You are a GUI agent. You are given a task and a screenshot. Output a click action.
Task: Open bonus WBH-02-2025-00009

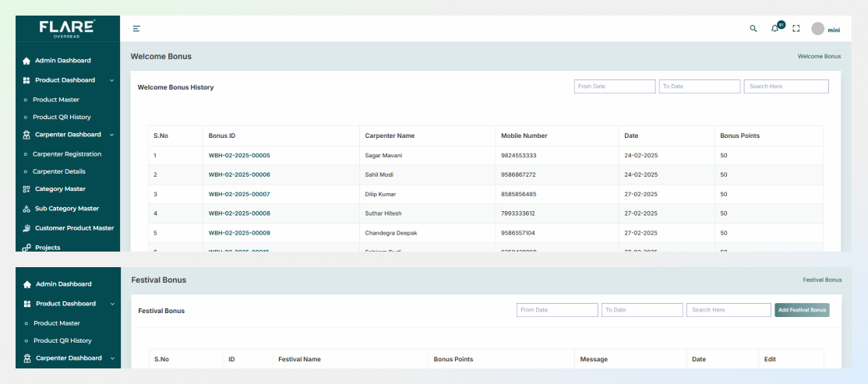click(x=239, y=233)
